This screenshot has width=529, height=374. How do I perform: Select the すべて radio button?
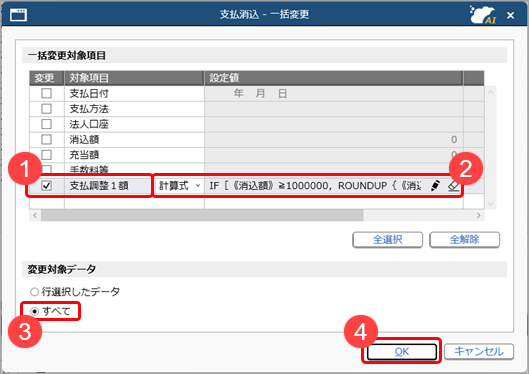[x=34, y=311]
